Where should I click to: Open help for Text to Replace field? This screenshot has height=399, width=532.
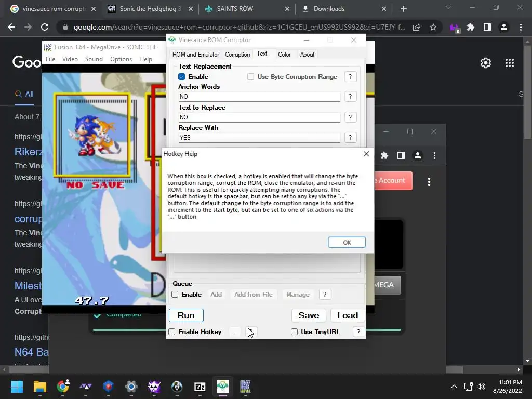pyautogui.click(x=350, y=117)
